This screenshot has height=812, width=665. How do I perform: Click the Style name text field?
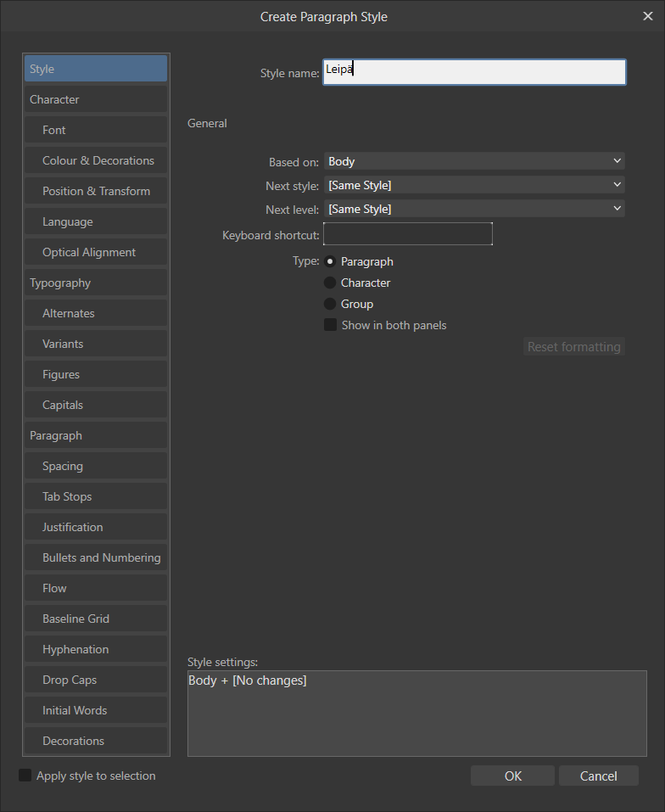474,72
